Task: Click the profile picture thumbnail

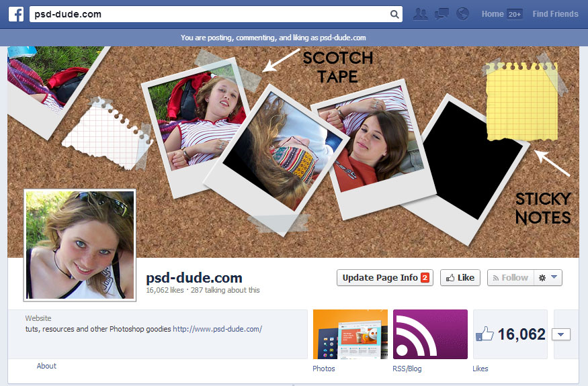Action: [x=80, y=244]
